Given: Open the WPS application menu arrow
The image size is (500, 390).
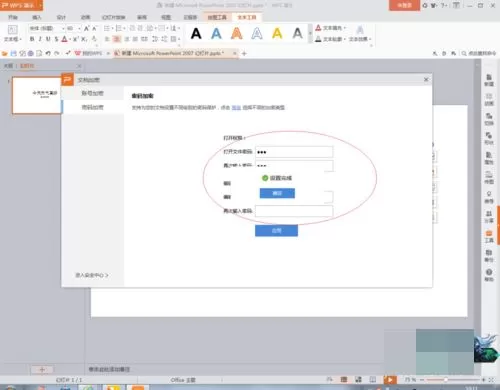Looking at the screenshot, I should click(40, 5).
